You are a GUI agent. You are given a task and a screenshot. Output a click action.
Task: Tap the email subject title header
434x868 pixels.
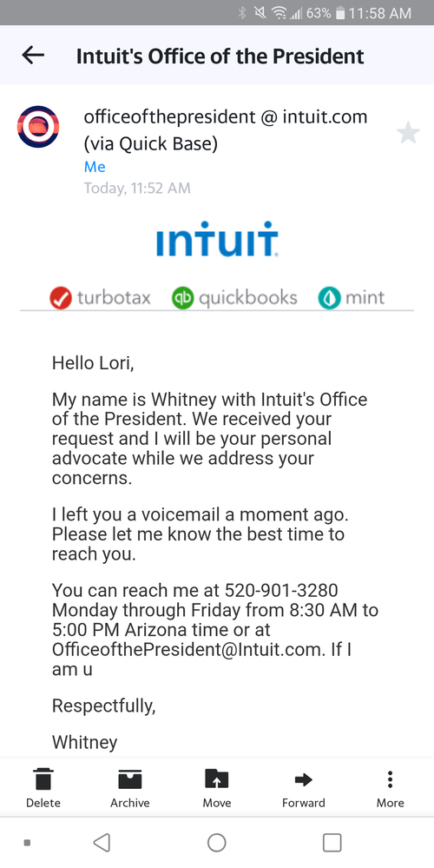point(220,56)
